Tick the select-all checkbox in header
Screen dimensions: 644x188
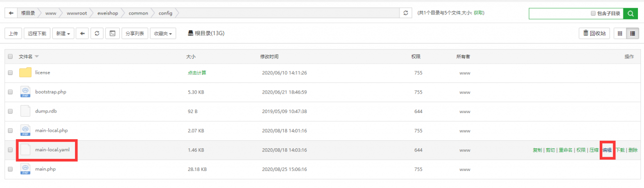[11, 57]
